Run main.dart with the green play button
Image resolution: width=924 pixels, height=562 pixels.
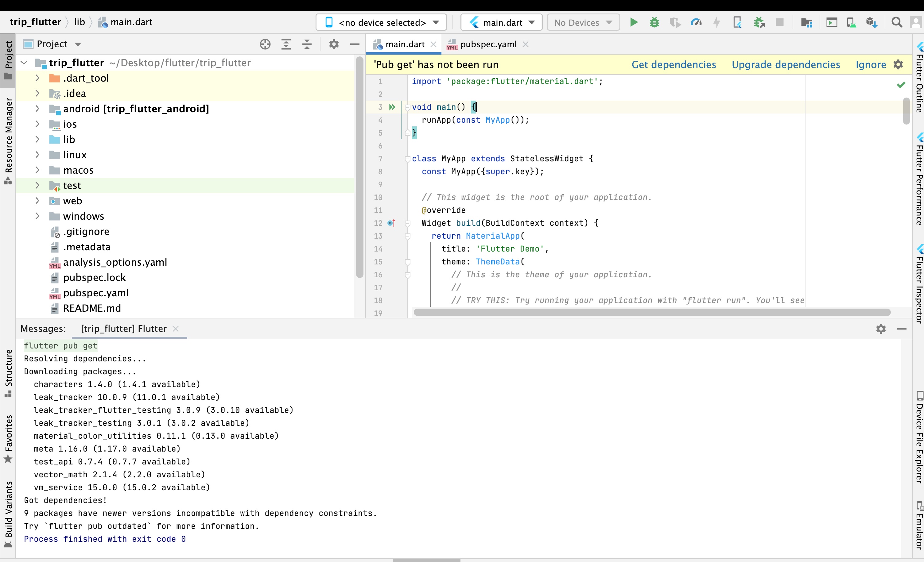633,22
